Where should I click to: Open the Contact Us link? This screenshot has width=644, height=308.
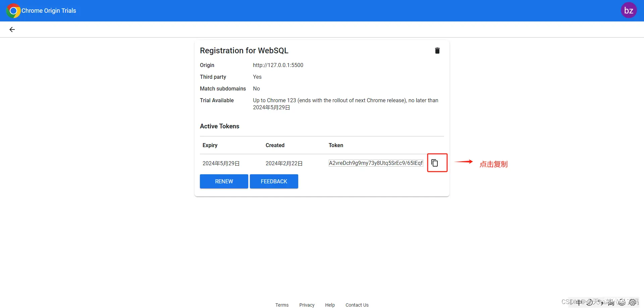(357, 305)
